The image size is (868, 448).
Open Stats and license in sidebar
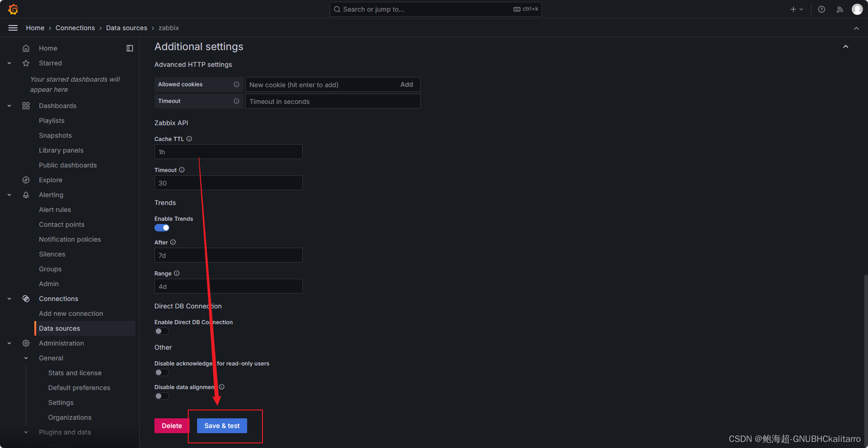pyautogui.click(x=75, y=373)
